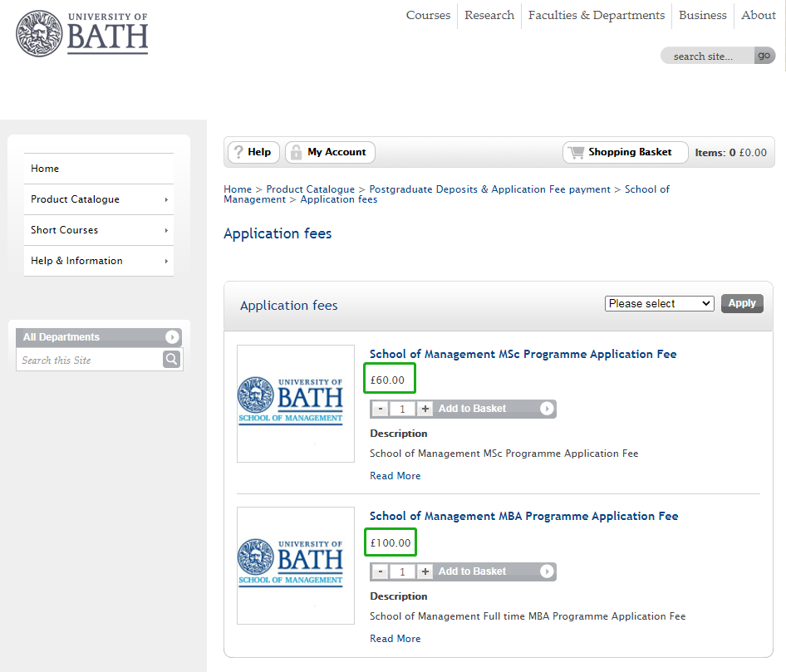The width and height of the screenshot is (786, 672).
Task: Open MBA Programme Application Fee title
Action: 523,516
